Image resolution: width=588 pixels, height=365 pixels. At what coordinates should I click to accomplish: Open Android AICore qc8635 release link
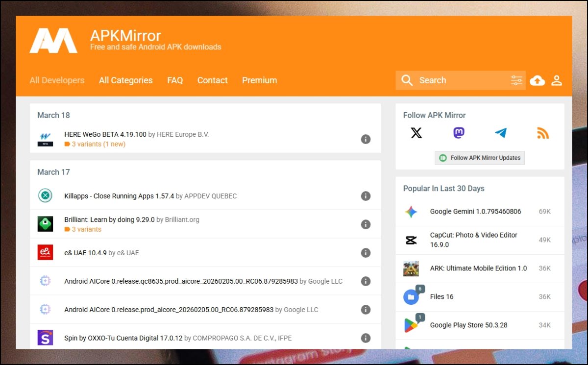click(x=181, y=281)
